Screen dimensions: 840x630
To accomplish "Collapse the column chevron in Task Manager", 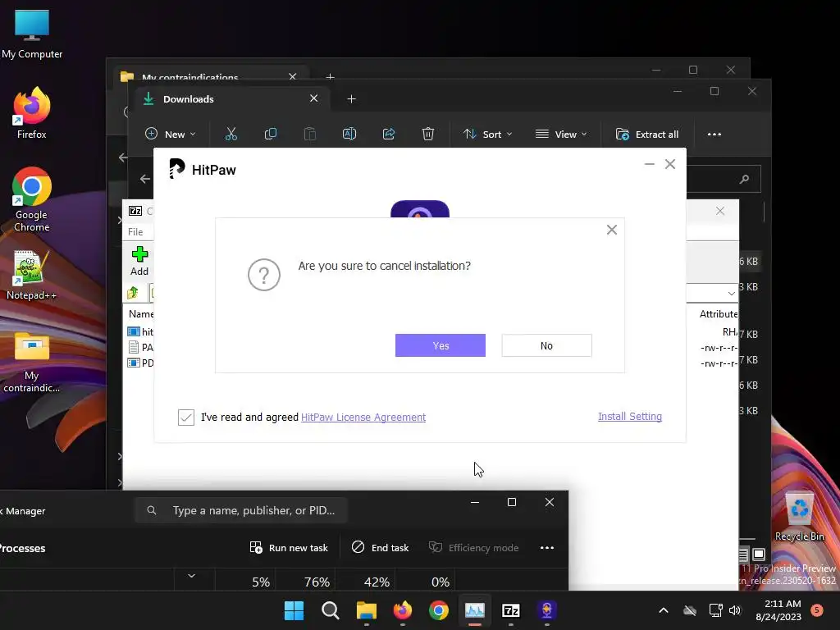I will pyautogui.click(x=191, y=576).
